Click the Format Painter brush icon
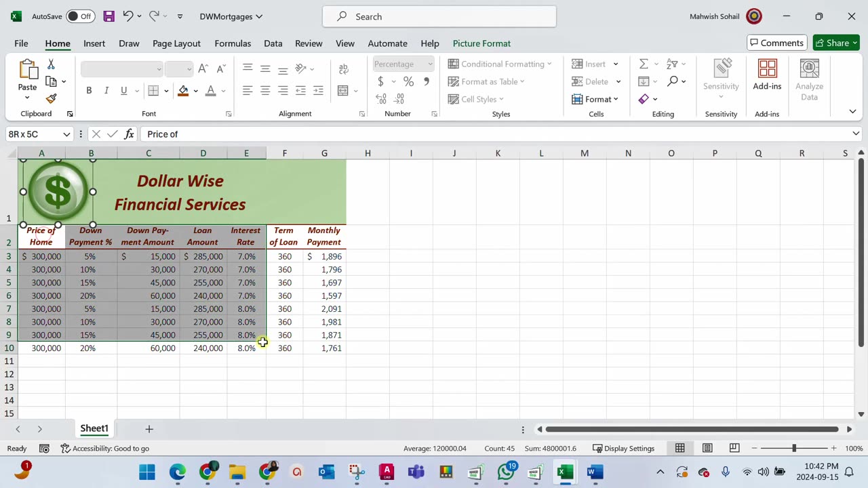868x488 pixels. [51, 99]
